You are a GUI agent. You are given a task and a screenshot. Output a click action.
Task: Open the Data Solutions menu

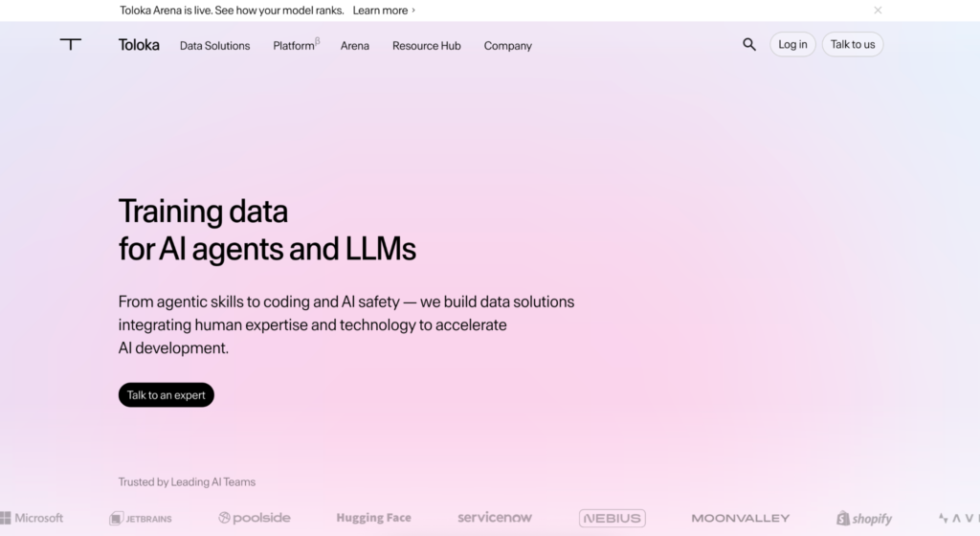[215, 46]
